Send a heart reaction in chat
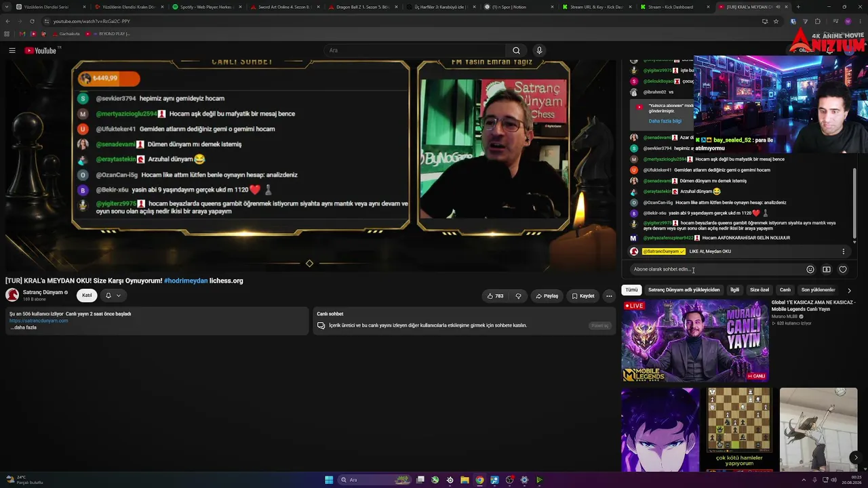 (x=843, y=269)
